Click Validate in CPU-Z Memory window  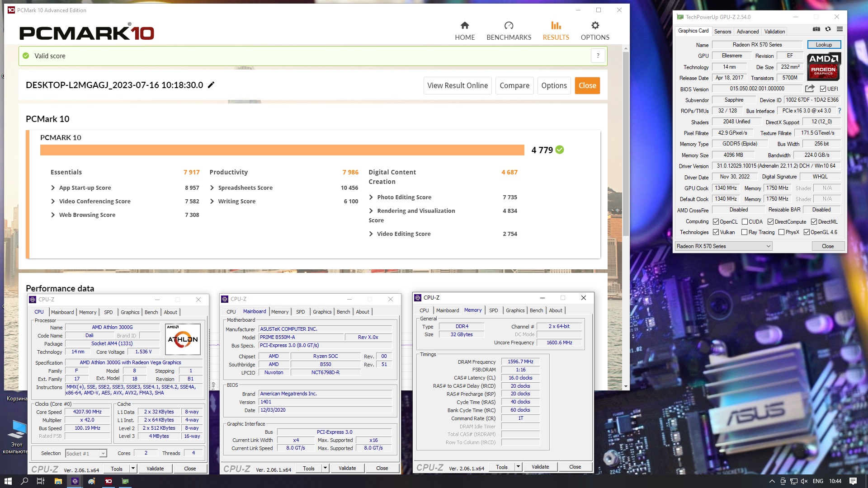(540, 467)
